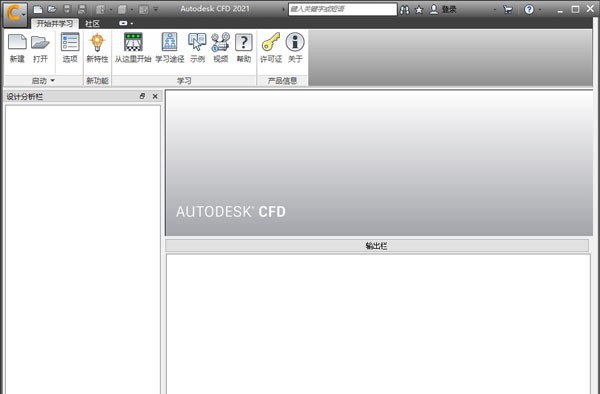This screenshot has width=600, height=394.
Task: Click the favorites star icon
Action: 419,10
